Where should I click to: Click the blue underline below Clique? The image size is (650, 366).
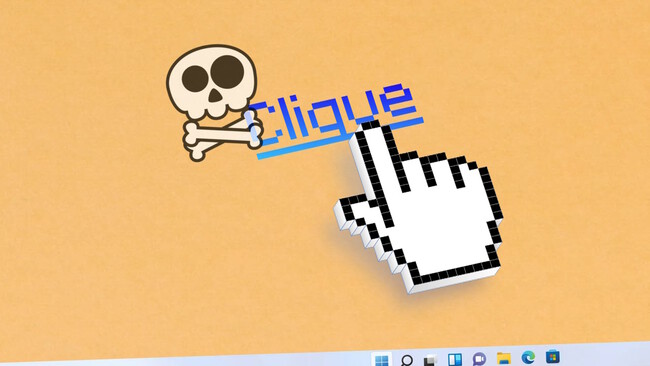340,138
